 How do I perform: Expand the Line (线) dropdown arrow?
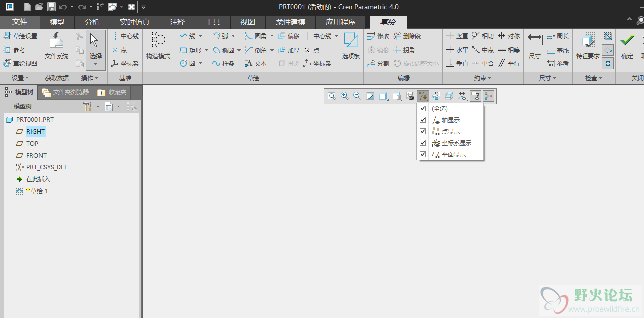click(x=200, y=36)
